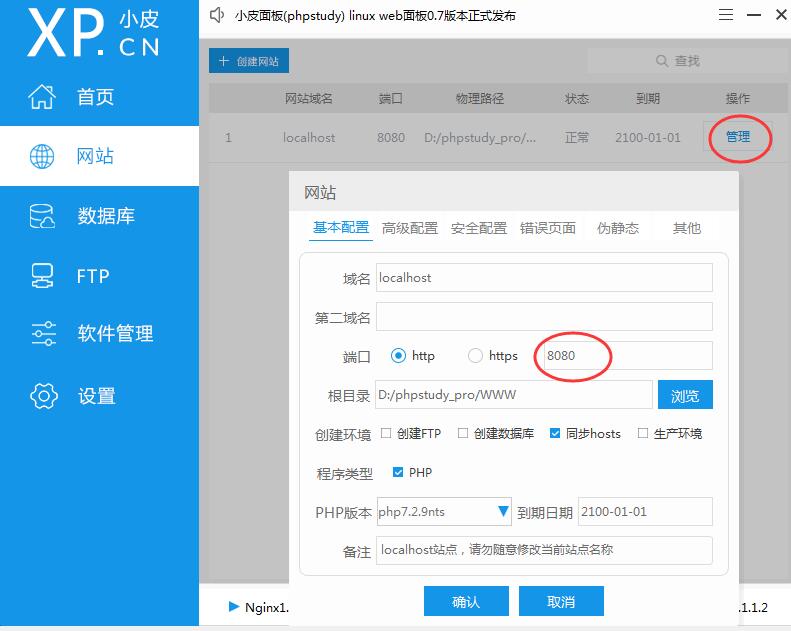Click the home icon for 首页
This screenshot has width=791, height=631.
tap(42, 96)
